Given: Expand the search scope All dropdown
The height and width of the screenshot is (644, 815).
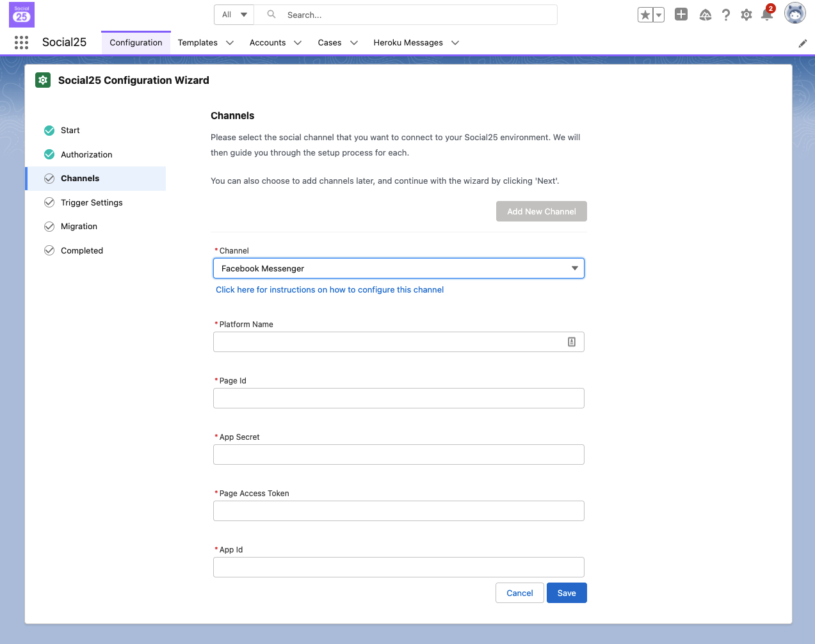Looking at the screenshot, I should [x=234, y=15].
